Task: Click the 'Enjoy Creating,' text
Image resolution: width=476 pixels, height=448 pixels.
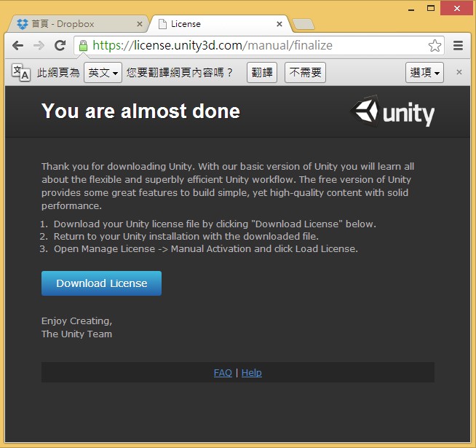Action: (77, 321)
